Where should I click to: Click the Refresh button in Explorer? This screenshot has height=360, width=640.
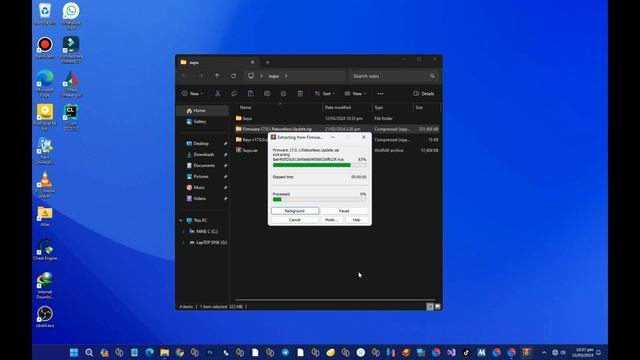(233, 76)
